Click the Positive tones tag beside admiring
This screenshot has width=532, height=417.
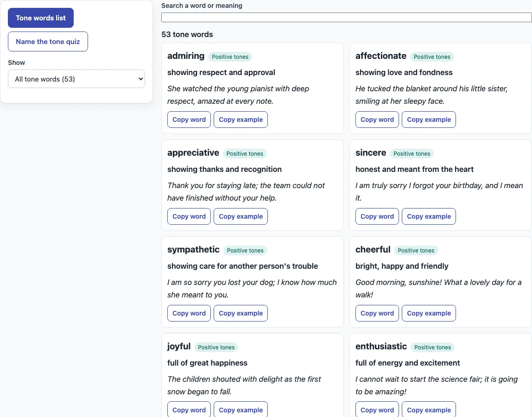coord(230,57)
